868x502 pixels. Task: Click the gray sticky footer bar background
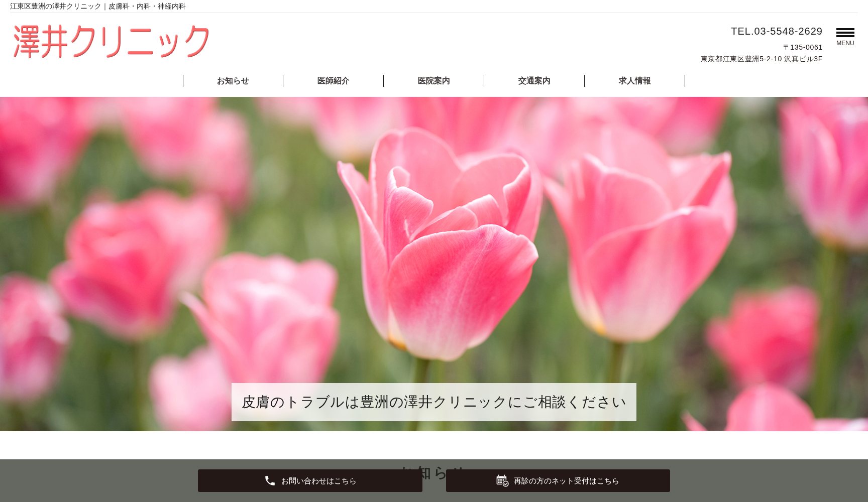(100, 481)
